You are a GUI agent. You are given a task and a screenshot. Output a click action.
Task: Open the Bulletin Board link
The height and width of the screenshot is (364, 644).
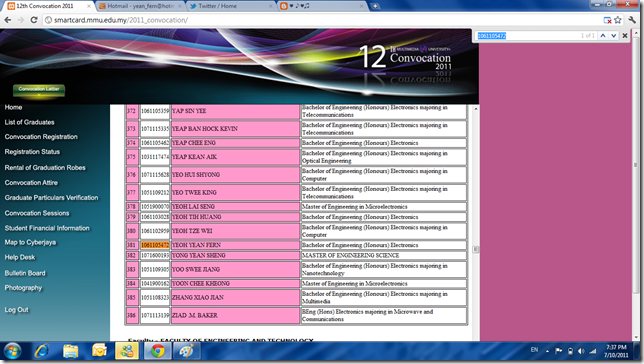[25, 273]
